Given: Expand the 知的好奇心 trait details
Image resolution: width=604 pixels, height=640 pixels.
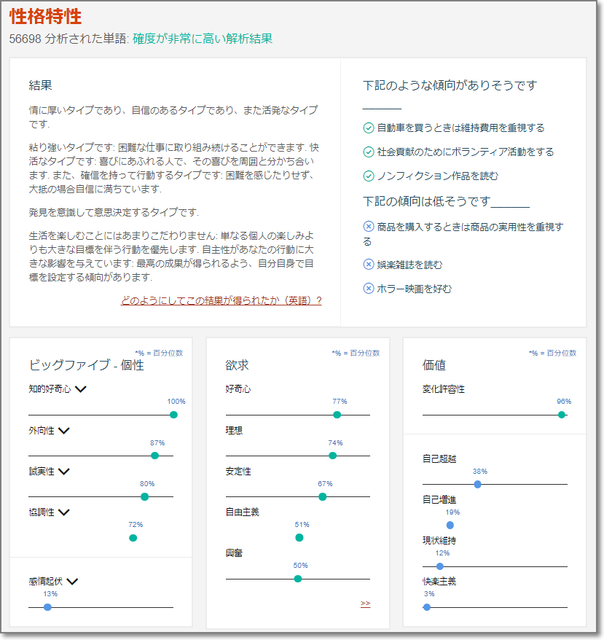Looking at the screenshot, I should tap(81, 389).
